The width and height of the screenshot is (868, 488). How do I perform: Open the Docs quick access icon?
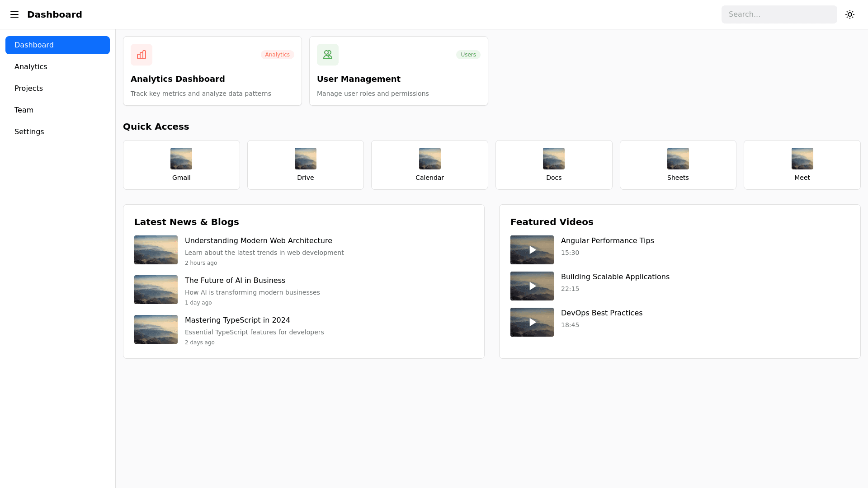point(554,159)
